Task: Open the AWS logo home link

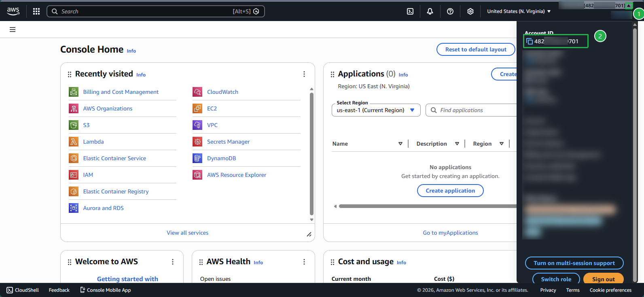Action: point(13,11)
